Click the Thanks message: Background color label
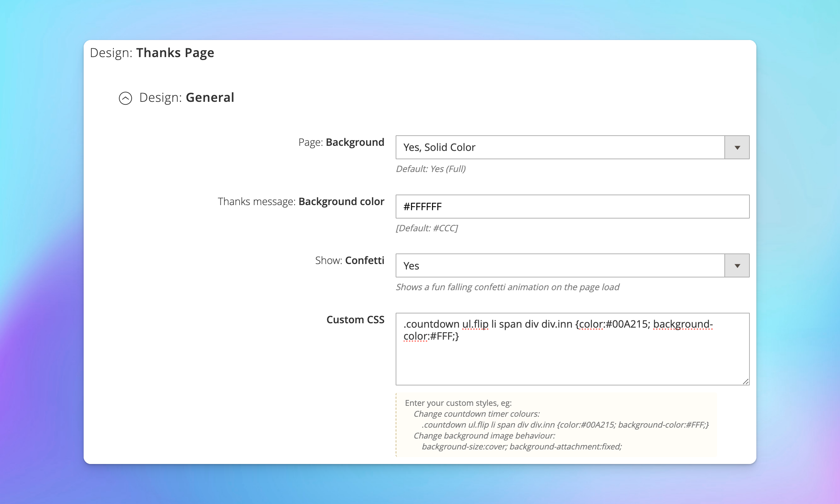The image size is (840, 504). point(301,201)
